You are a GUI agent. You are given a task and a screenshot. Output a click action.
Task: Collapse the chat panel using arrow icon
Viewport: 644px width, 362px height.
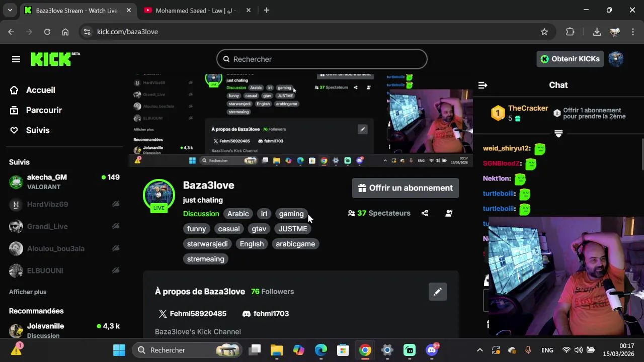pos(482,85)
